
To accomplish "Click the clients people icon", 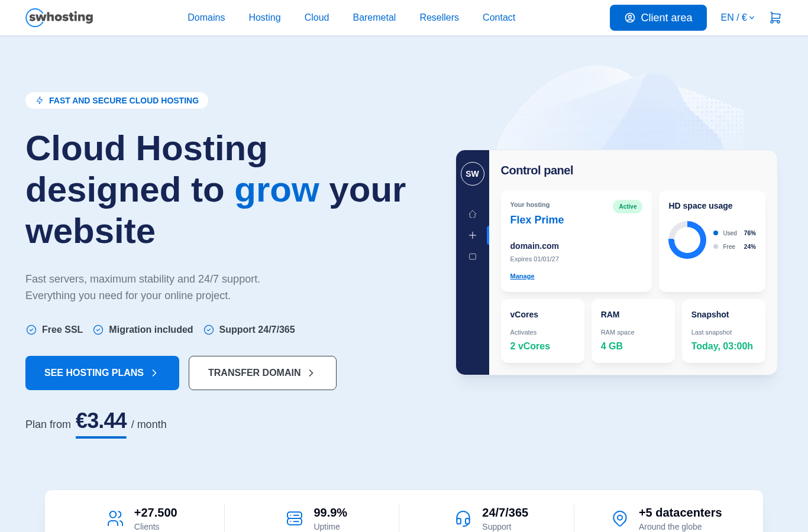I will (115, 518).
